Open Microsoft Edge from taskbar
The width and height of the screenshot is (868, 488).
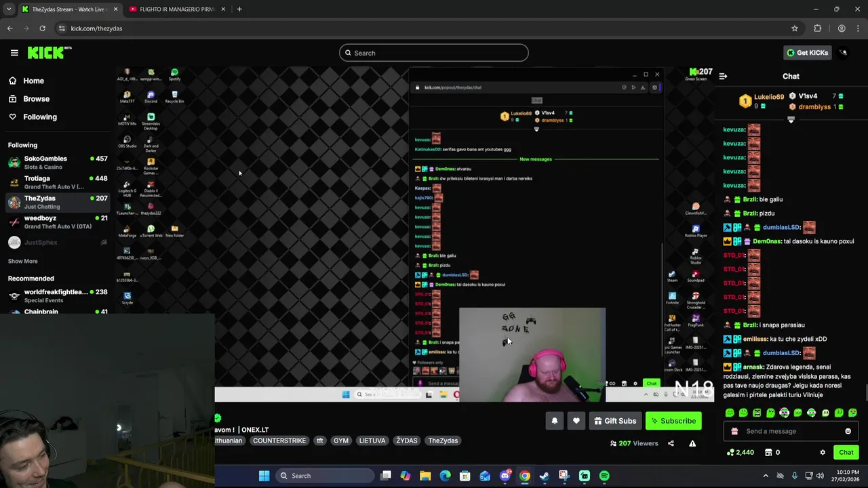[x=445, y=476]
